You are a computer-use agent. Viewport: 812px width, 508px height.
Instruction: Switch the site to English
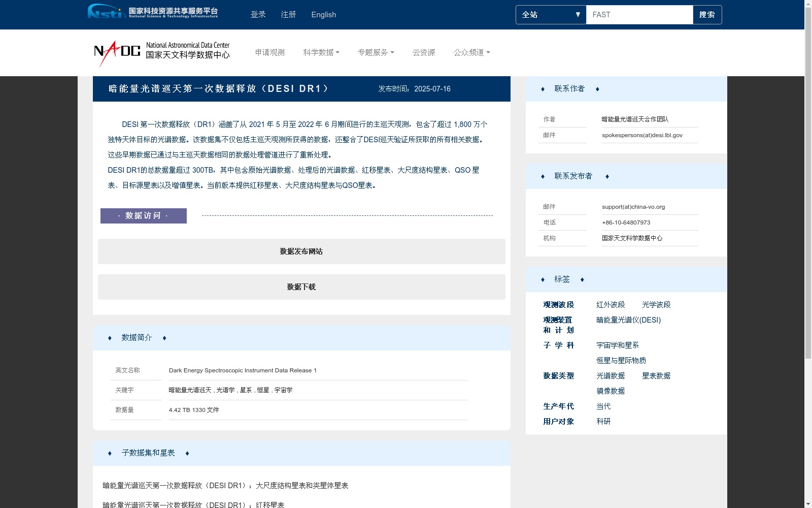tap(323, 14)
